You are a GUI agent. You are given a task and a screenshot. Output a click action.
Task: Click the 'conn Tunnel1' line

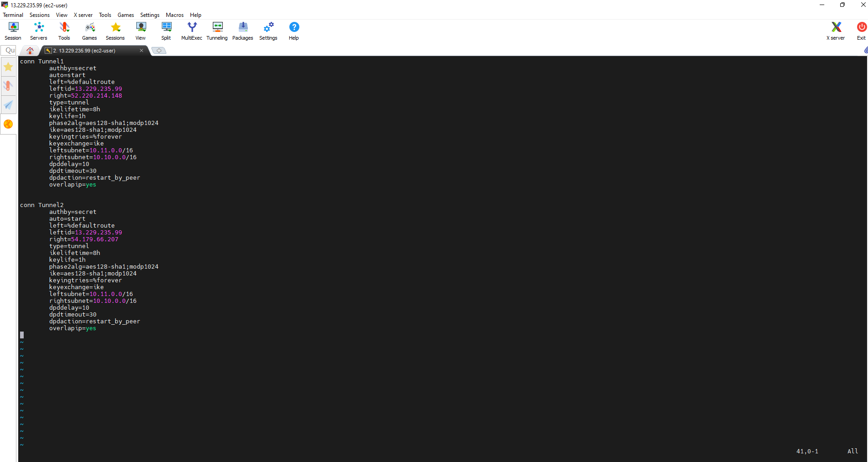coord(42,61)
